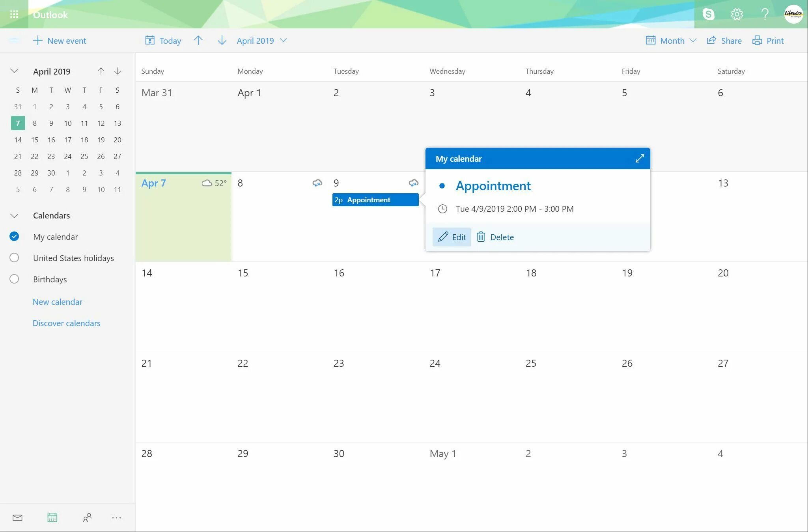Click the Share toolbar item
The height and width of the screenshot is (532, 808).
(x=724, y=41)
